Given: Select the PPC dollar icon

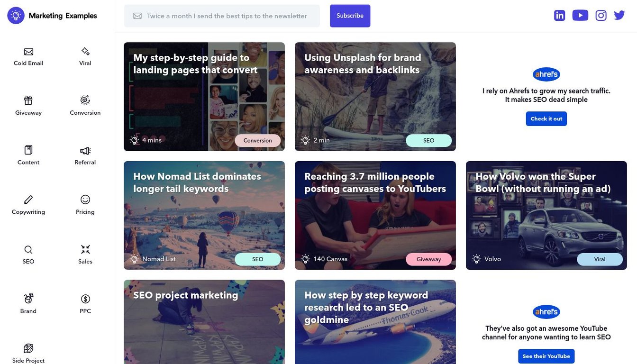Looking at the screenshot, I should coord(85,299).
